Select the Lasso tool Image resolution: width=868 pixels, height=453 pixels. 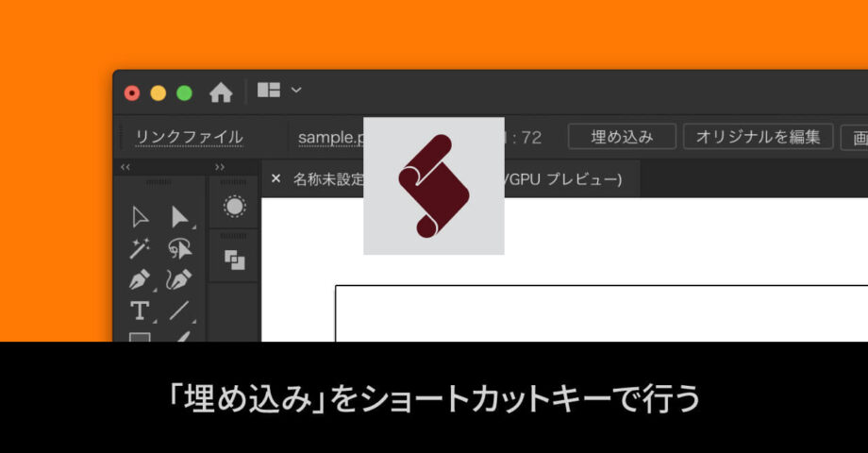click(x=180, y=248)
